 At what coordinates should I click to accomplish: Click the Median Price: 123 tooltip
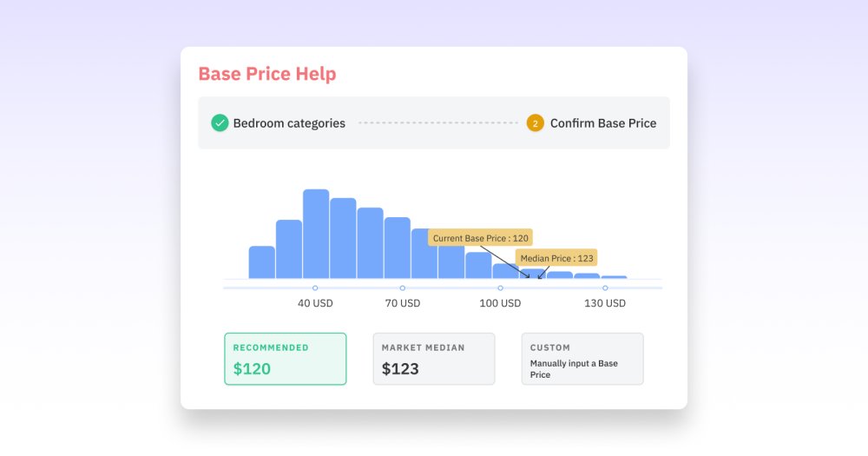tap(556, 258)
